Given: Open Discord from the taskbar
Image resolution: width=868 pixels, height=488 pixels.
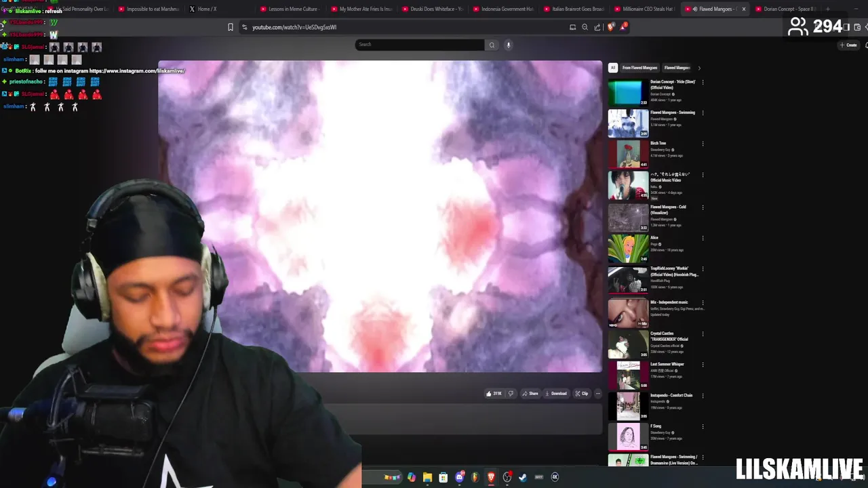Looking at the screenshot, I should 460,477.
